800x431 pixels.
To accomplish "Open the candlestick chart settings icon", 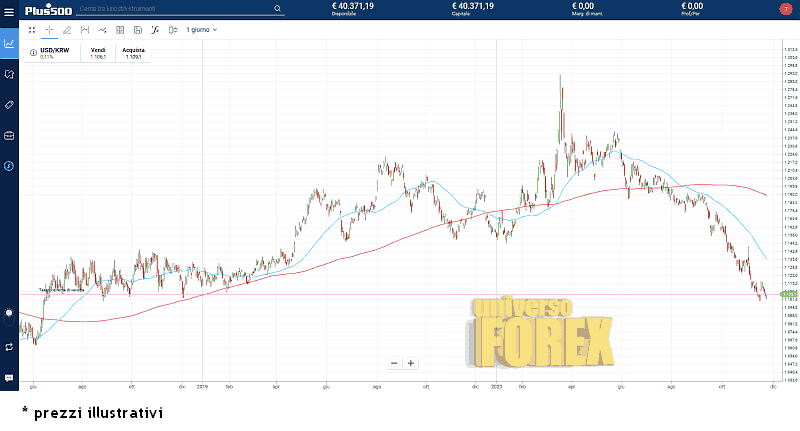I will pyautogui.click(x=172, y=30).
